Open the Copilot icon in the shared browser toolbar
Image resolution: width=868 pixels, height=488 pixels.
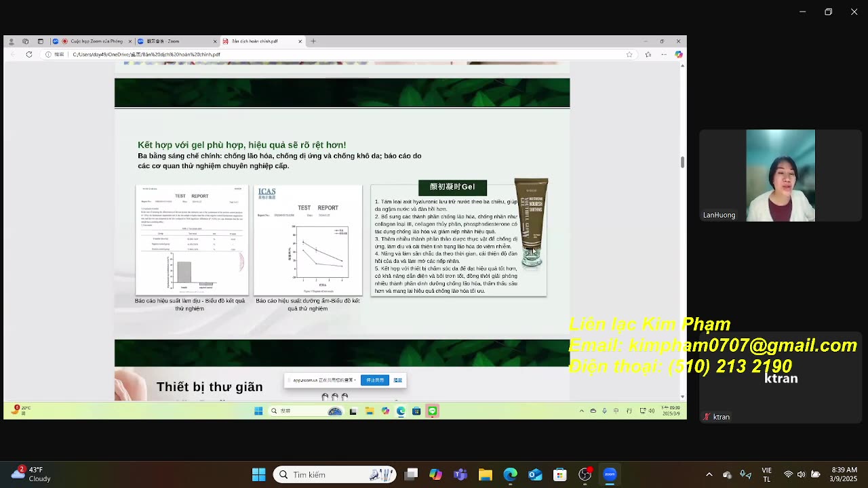(678, 54)
